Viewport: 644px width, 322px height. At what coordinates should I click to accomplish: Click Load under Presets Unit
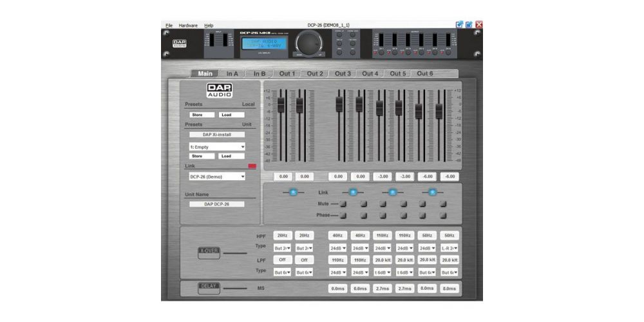point(232,156)
